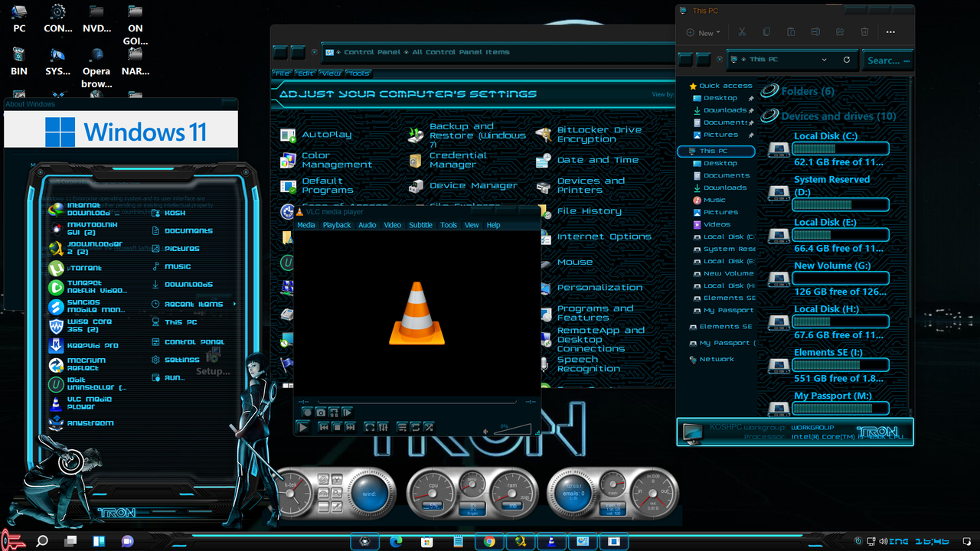
Task: Click Delete trash icon in Explorer
Action: point(864,32)
